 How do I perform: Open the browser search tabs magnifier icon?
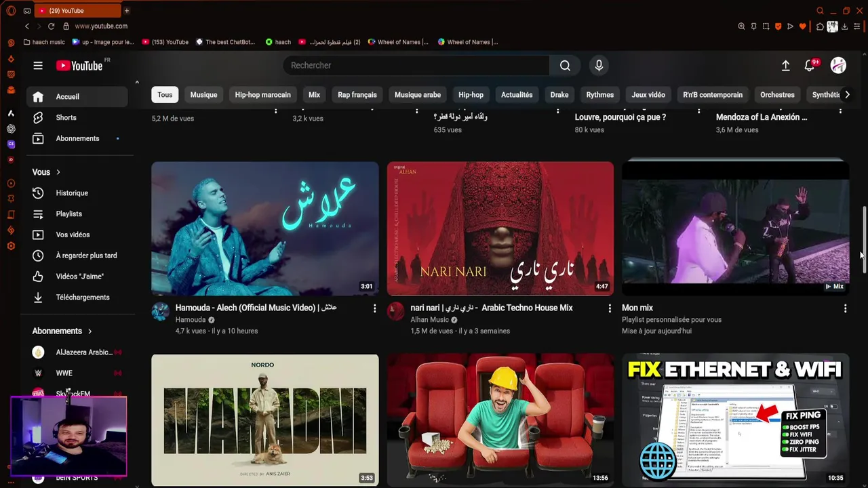tap(820, 11)
